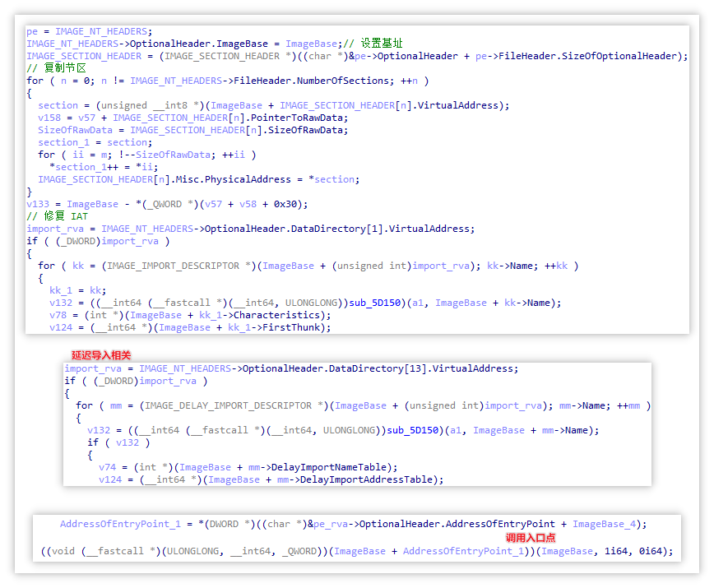Click the 'IMAGE_DELAY_IMPORT_DESCRIPTOR *' for loop line
Viewport: 714px width, 588px height.
[363, 405]
